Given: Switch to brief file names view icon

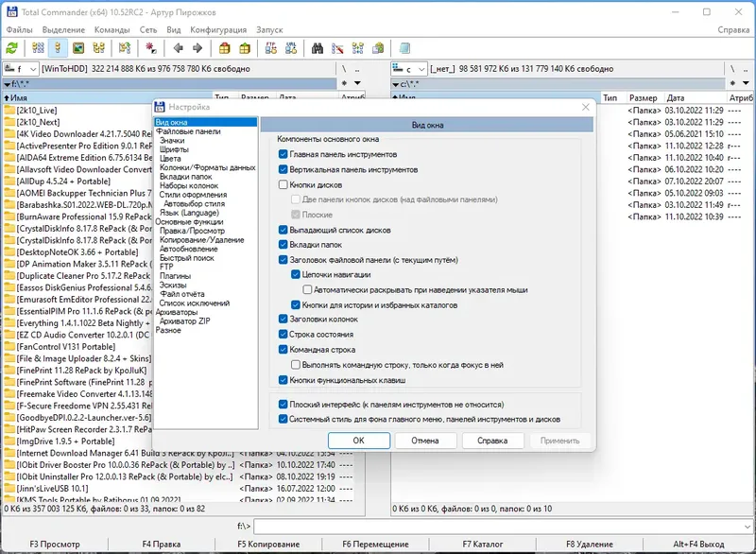Looking at the screenshot, I should pyautogui.click(x=38, y=48).
